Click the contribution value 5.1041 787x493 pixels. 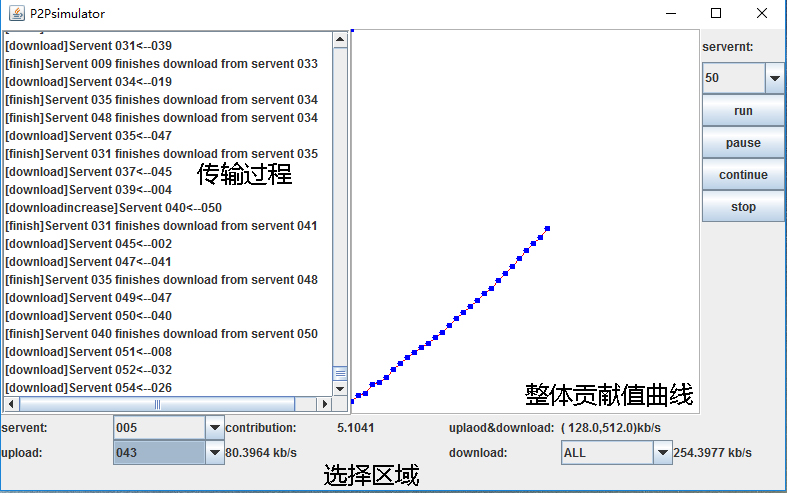tap(355, 428)
